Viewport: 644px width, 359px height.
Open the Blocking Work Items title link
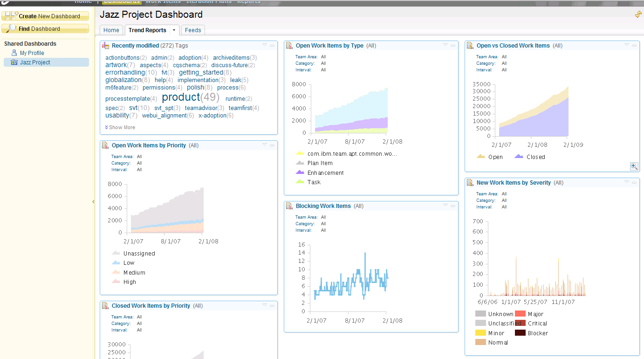point(323,206)
